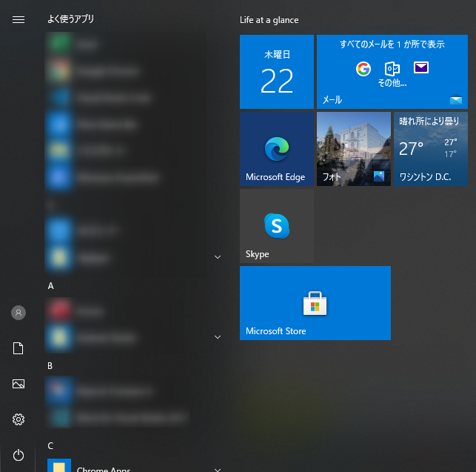Expand the Chrome Apps folder chevron
476x472 pixels.
[x=218, y=470]
